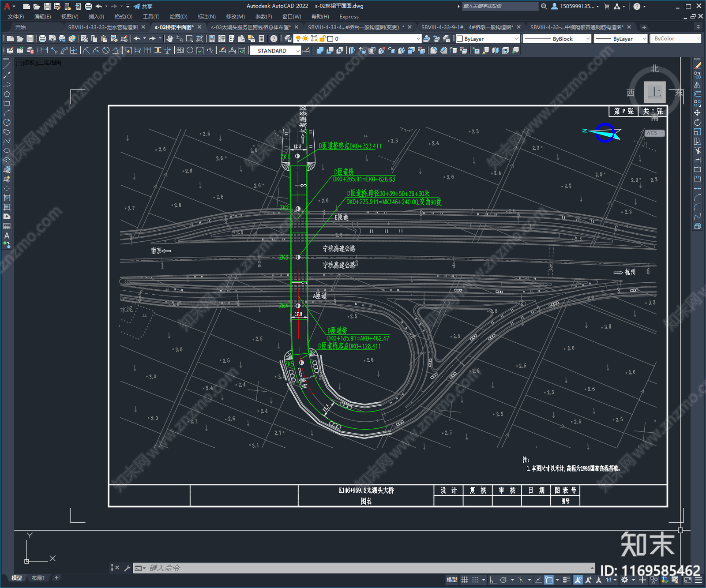Open the Workspace switching gear icon
Viewport: 706px width, 588px height.
[x=625, y=580]
